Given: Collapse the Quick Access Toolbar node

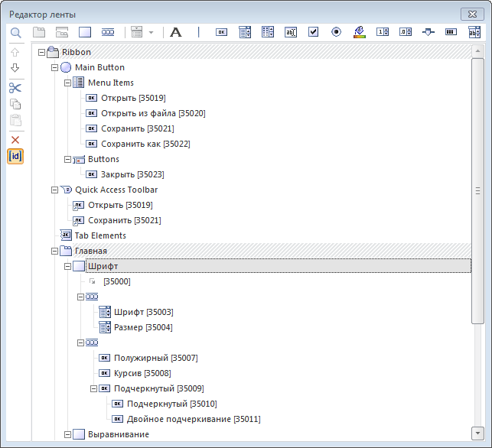Looking at the screenshot, I should coord(54,190).
